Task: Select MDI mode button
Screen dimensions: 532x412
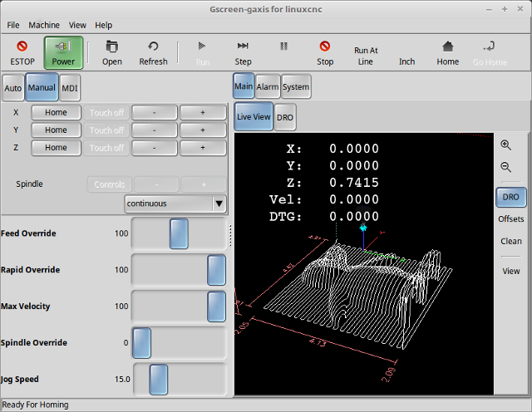Action: tap(70, 87)
